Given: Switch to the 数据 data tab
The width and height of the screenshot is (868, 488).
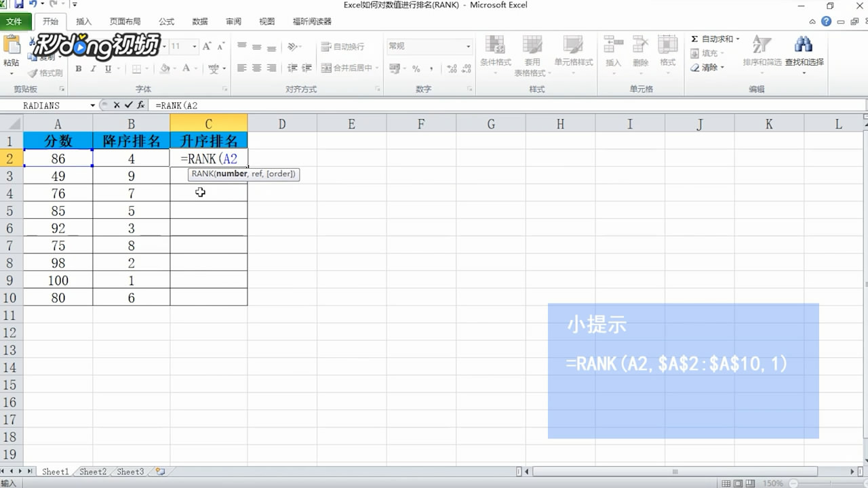Looking at the screenshot, I should pyautogui.click(x=200, y=22).
